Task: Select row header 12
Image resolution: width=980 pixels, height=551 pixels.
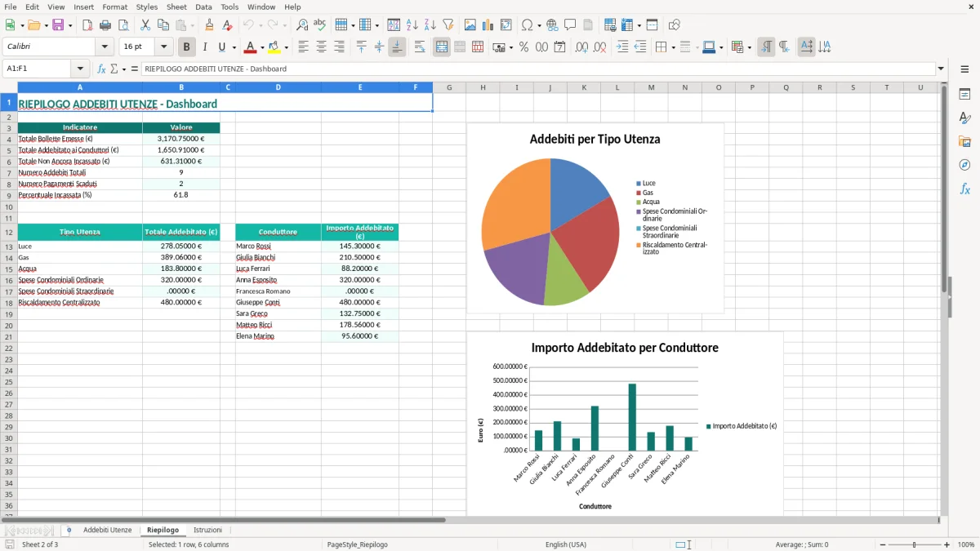Action: click(x=9, y=232)
